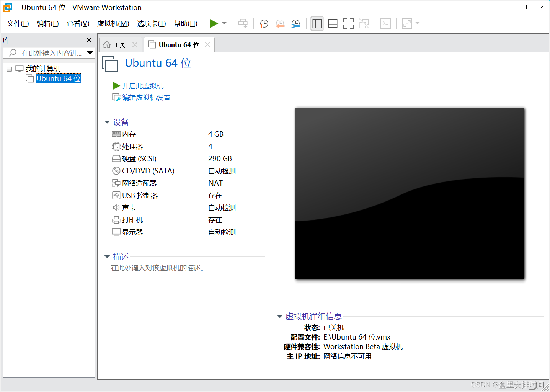Image resolution: width=550 pixels, height=392 pixels.
Task: Collapse the 设备 section
Action: click(107, 122)
